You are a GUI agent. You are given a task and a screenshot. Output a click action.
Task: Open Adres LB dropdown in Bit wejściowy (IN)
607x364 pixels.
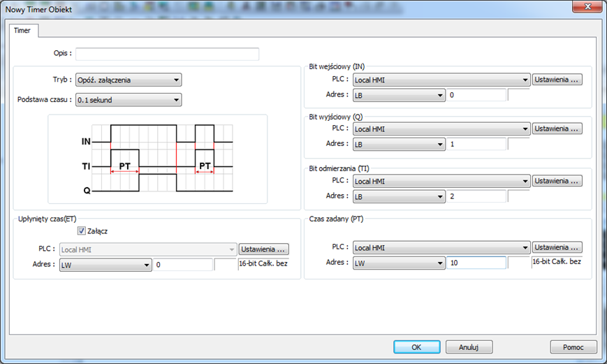[x=399, y=95]
